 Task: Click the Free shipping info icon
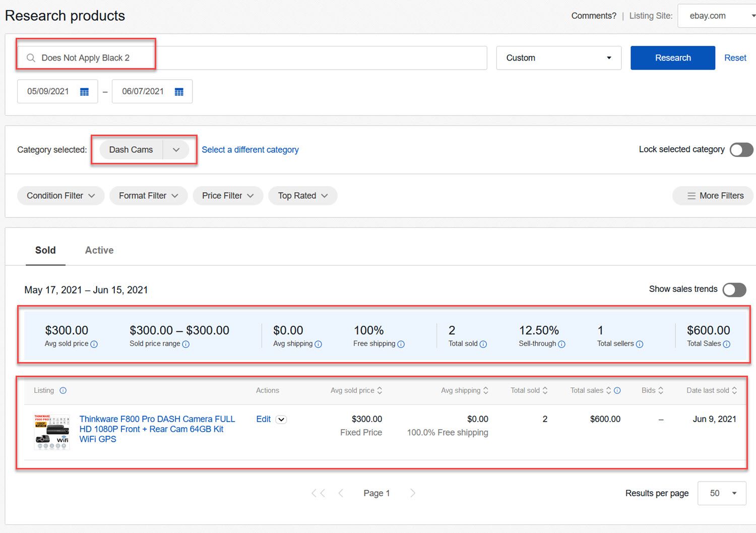tap(401, 344)
